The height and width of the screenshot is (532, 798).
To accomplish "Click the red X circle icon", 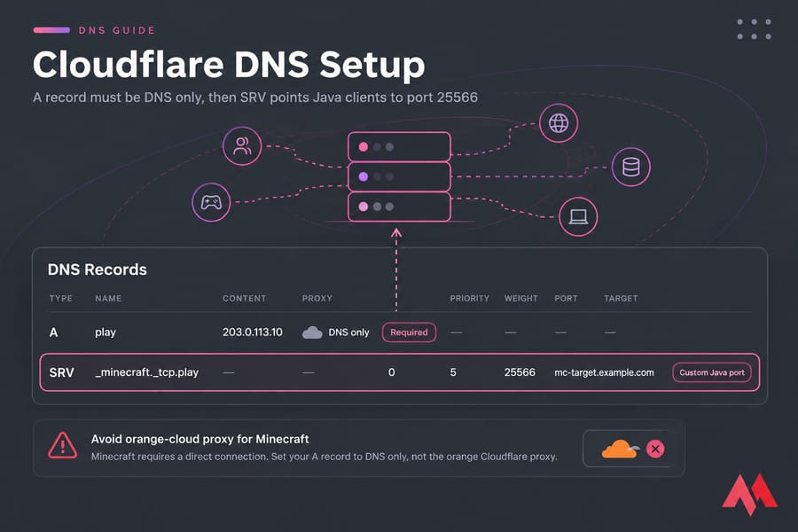I will [655, 449].
